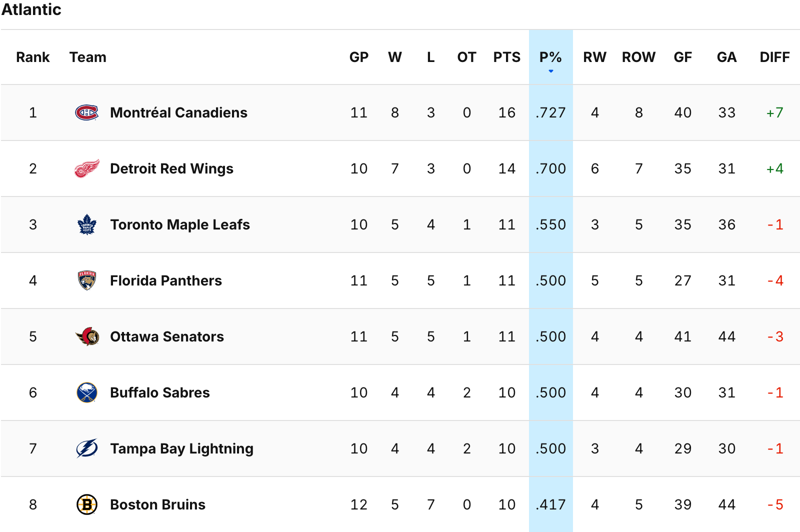Screen dimensions: 800x532
Task: Sort table by ROW header
Action: point(638,57)
